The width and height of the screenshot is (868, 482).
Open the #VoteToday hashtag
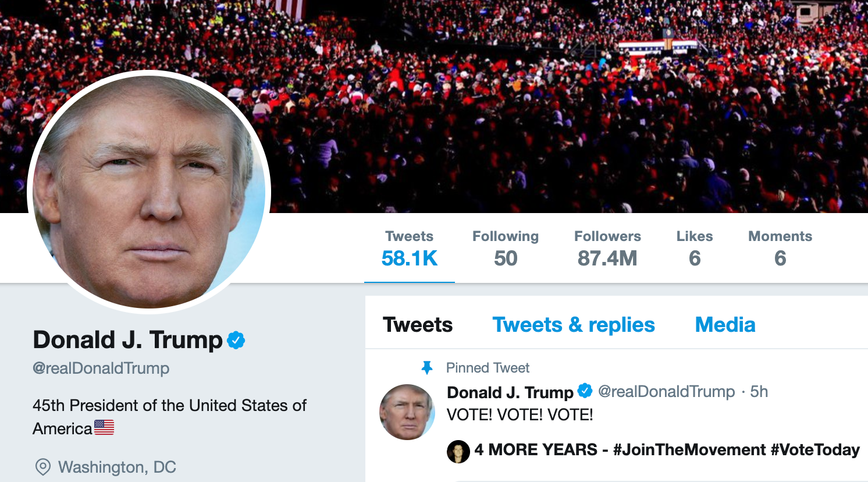point(815,450)
